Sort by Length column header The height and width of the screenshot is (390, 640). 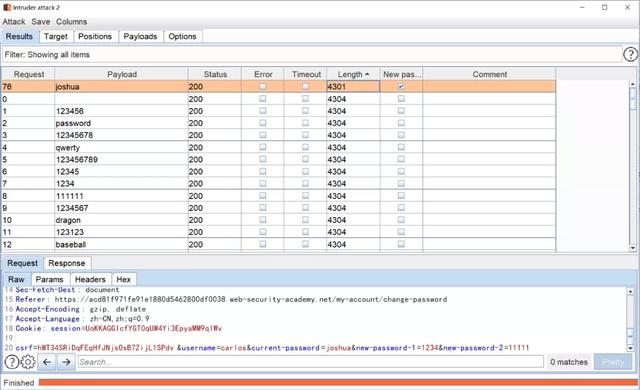click(x=353, y=74)
